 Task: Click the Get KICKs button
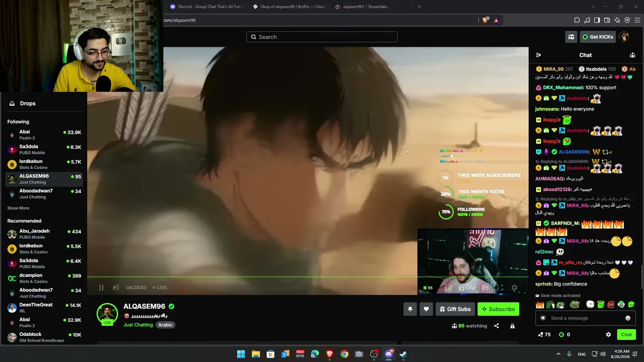(x=598, y=37)
